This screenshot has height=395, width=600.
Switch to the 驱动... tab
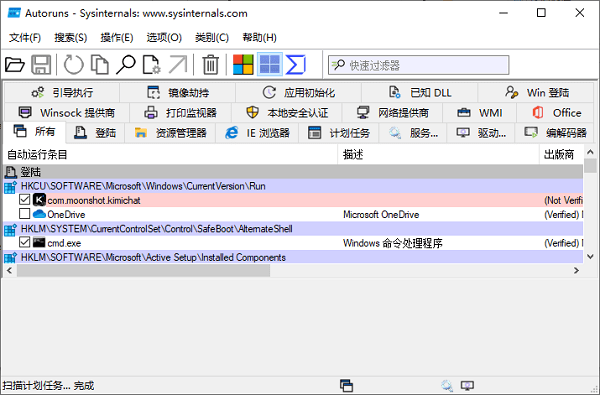[x=481, y=133]
